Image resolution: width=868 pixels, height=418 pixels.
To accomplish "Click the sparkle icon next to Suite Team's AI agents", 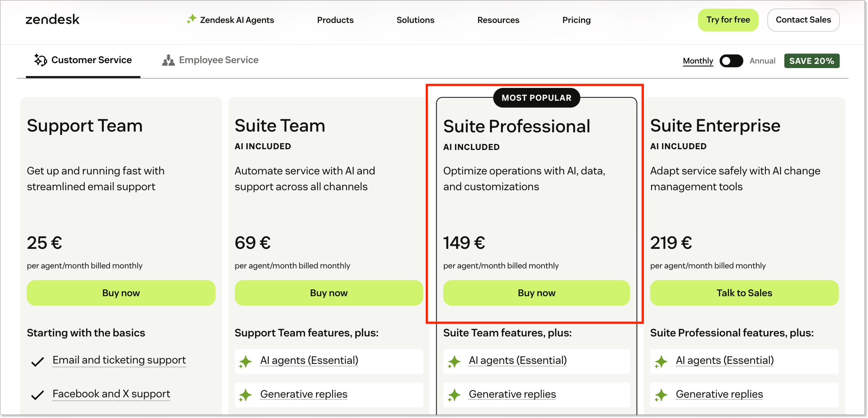I will tap(246, 362).
